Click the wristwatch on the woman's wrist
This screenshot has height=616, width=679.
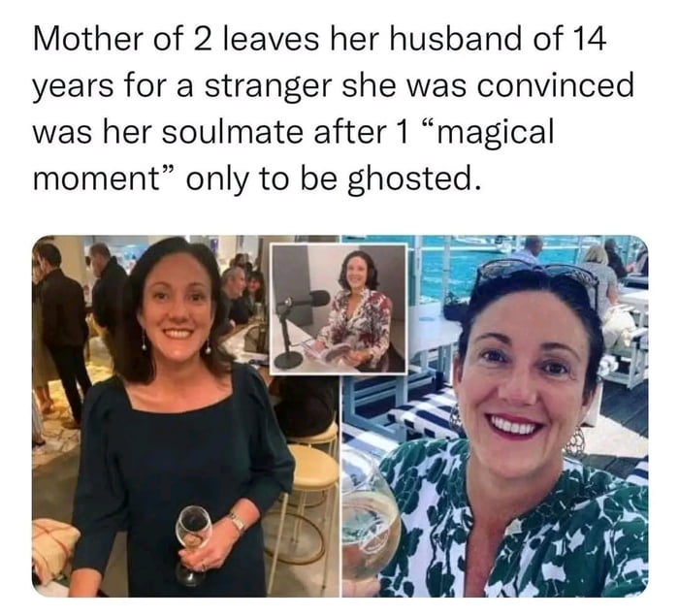[x=237, y=522]
